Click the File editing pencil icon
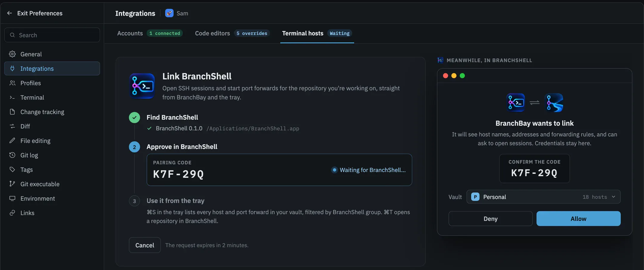 pyautogui.click(x=12, y=141)
